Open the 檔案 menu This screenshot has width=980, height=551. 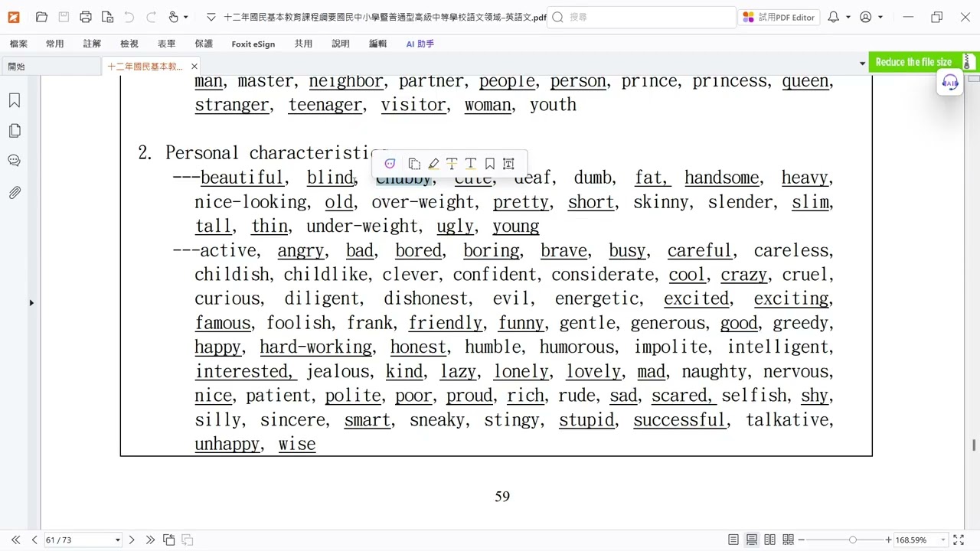[x=18, y=44]
